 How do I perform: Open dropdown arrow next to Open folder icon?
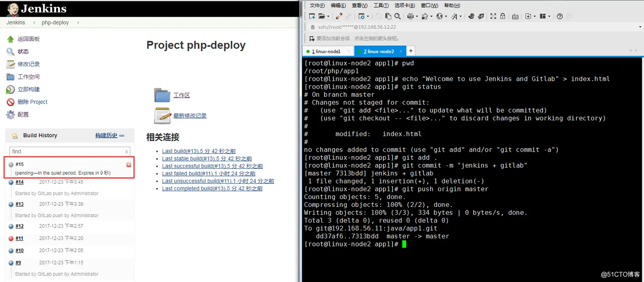(x=328, y=16)
